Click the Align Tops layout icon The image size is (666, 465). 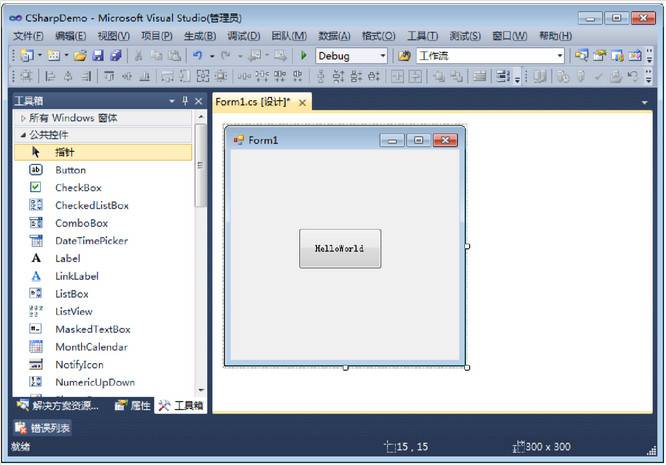tap(109, 76)
